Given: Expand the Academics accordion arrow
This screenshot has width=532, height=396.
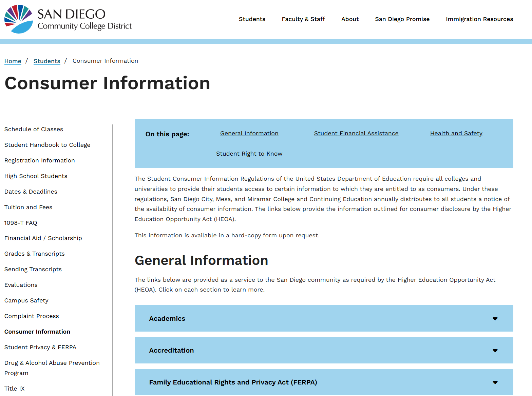Looking at the screenshot, I should 495,319.
